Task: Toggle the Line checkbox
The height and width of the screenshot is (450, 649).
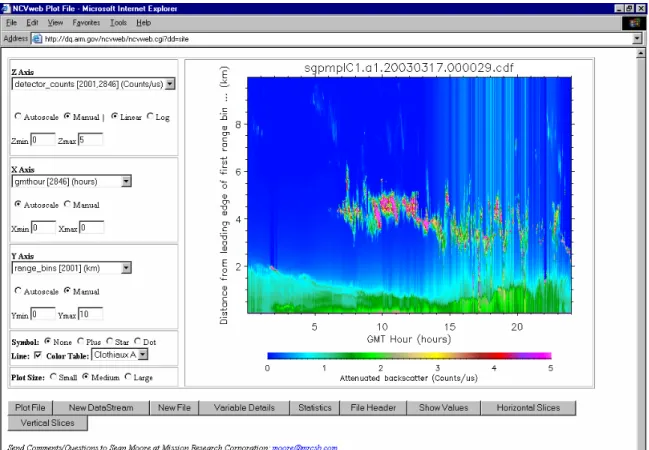Action: coord(38,355)
